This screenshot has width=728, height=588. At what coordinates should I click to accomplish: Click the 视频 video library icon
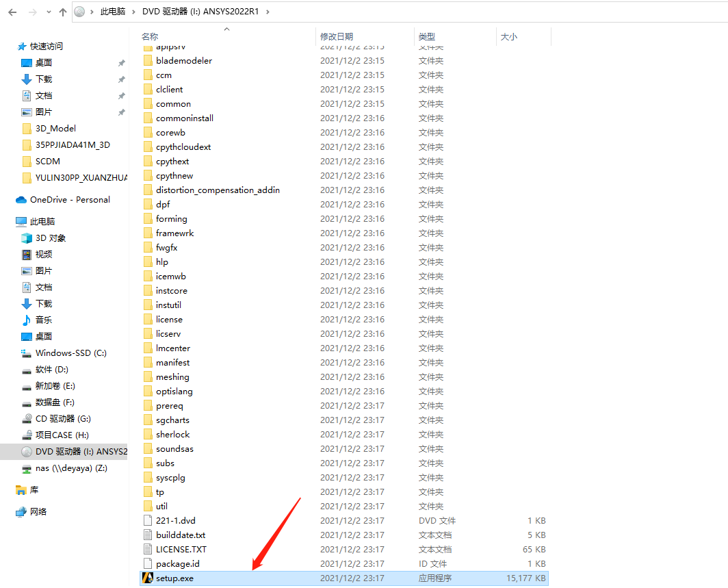click(27, 255)
